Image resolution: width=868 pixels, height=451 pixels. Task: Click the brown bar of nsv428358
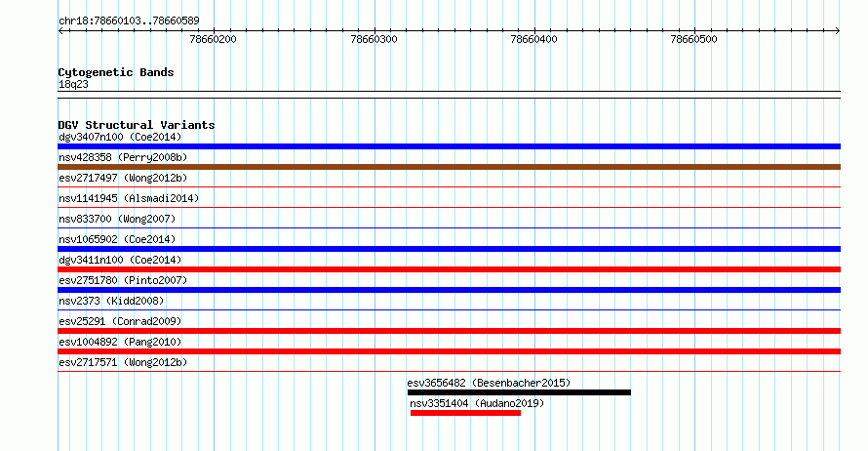[449, 167]
